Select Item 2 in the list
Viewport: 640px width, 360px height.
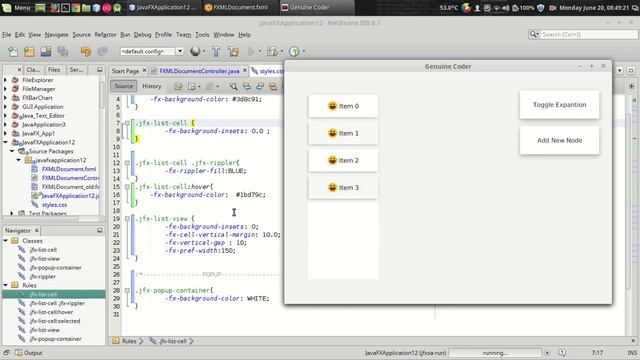coord(343,160)
